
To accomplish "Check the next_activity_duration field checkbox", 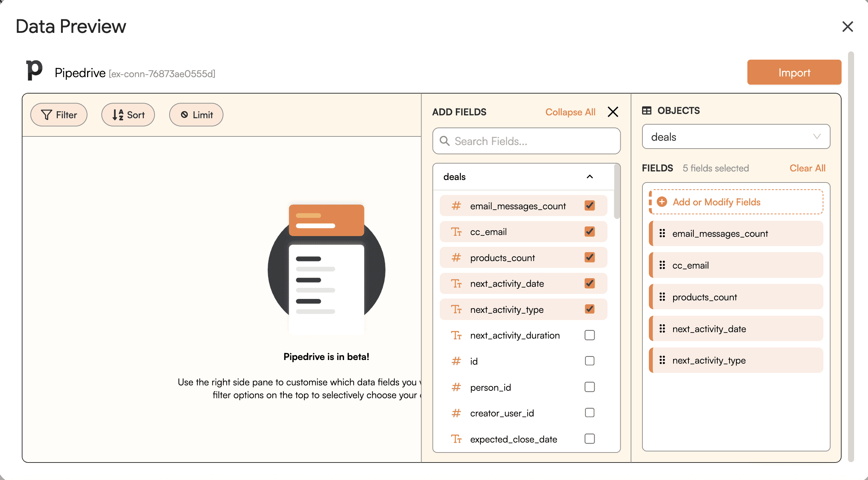I will tap(590, 335).
